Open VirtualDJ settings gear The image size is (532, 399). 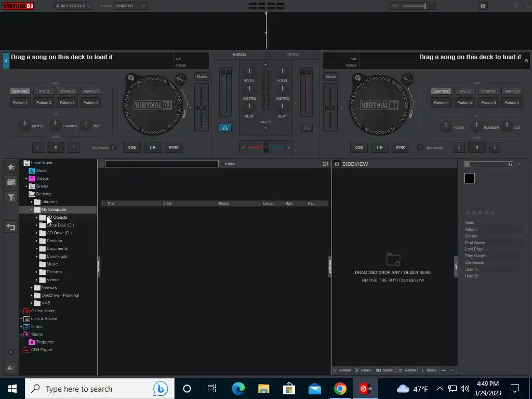pos(483,6)
